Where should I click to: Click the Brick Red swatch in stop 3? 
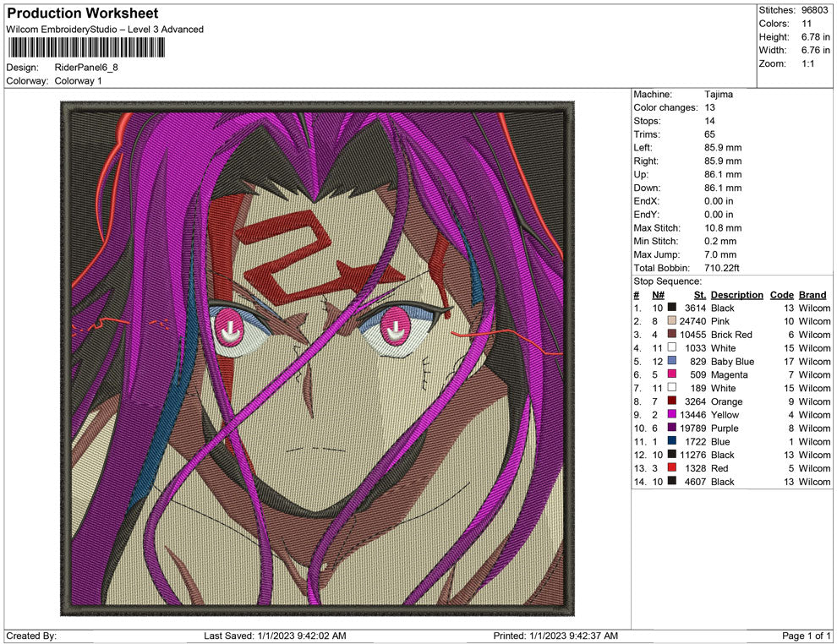coord(672,334)
